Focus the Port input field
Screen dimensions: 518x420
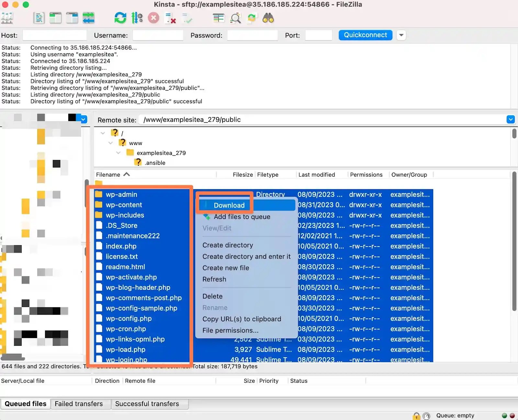319,35
